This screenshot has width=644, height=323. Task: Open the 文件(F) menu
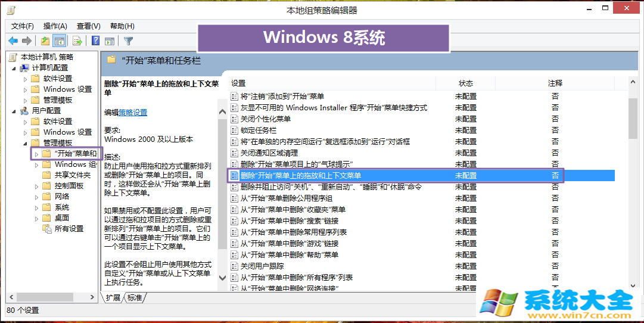click(x=23, y=26)
